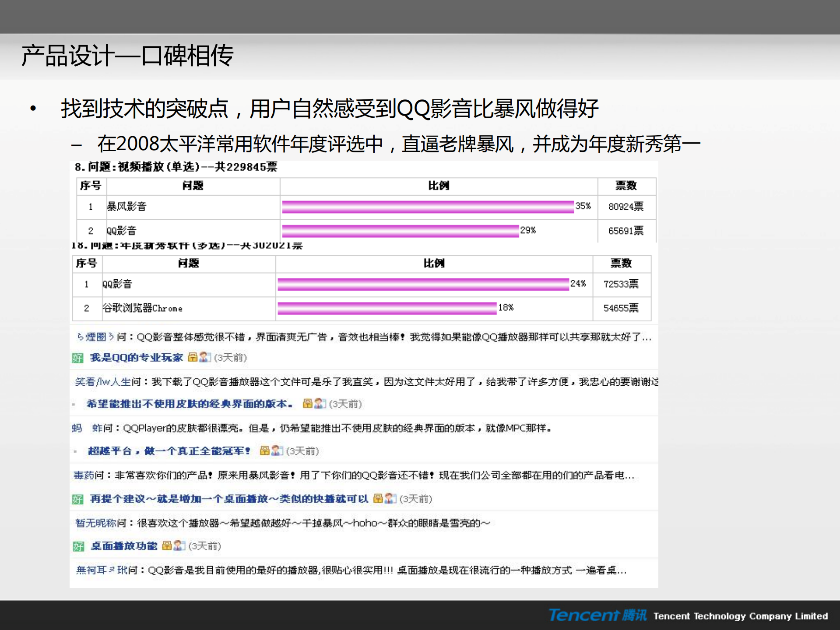
Task: Click the 3天前 timestamp after 桌面播放功能
Action: (204, 546)
